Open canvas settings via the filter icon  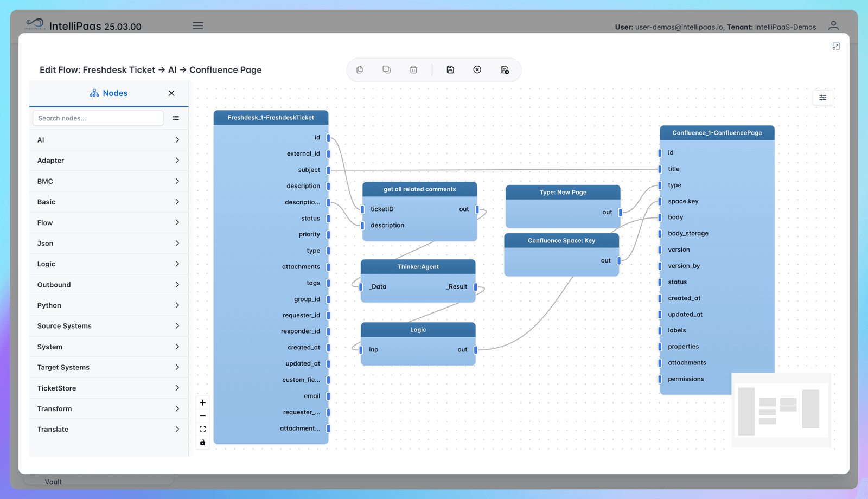pyautogui.click(x=822, y=98)
